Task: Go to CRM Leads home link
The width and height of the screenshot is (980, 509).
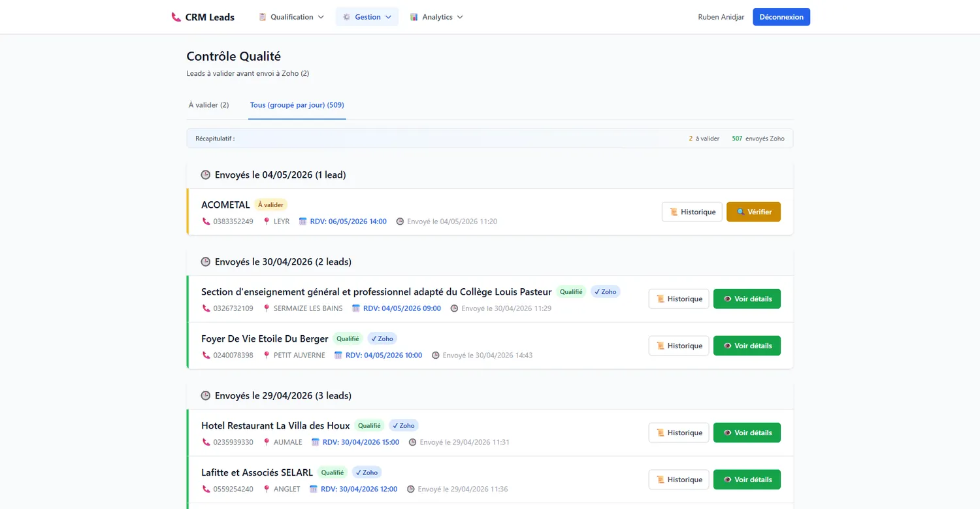Action: pyautogui.click(x=203, y=17)
